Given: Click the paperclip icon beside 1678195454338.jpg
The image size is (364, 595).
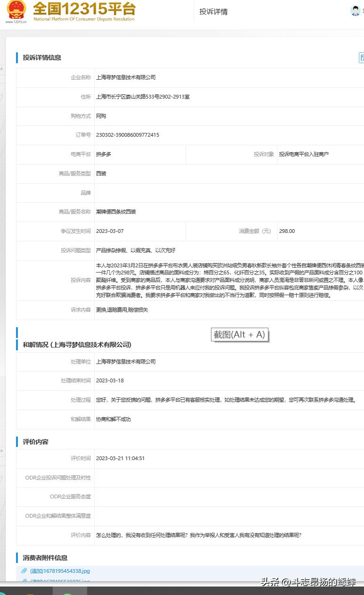Looking at the screenshot, I should point(24,571).
